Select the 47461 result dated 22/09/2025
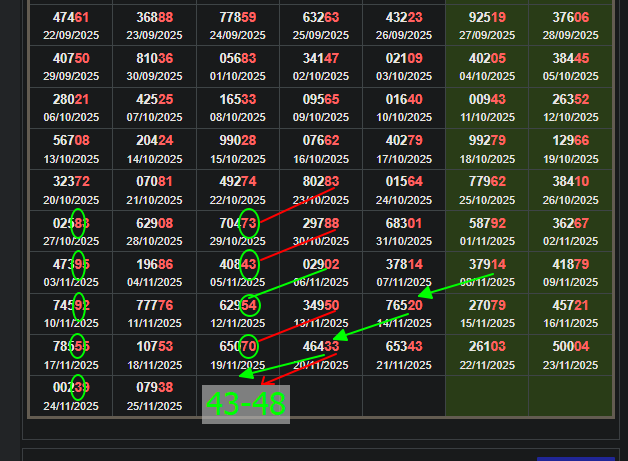628x461 pixels. [70, 26]
